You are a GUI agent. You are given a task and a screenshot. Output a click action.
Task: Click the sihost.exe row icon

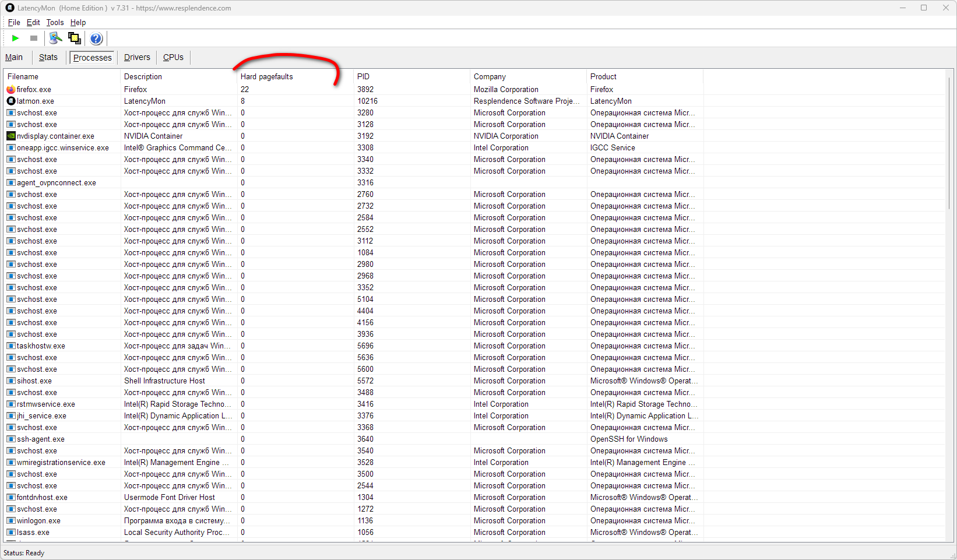click(11, 381)
